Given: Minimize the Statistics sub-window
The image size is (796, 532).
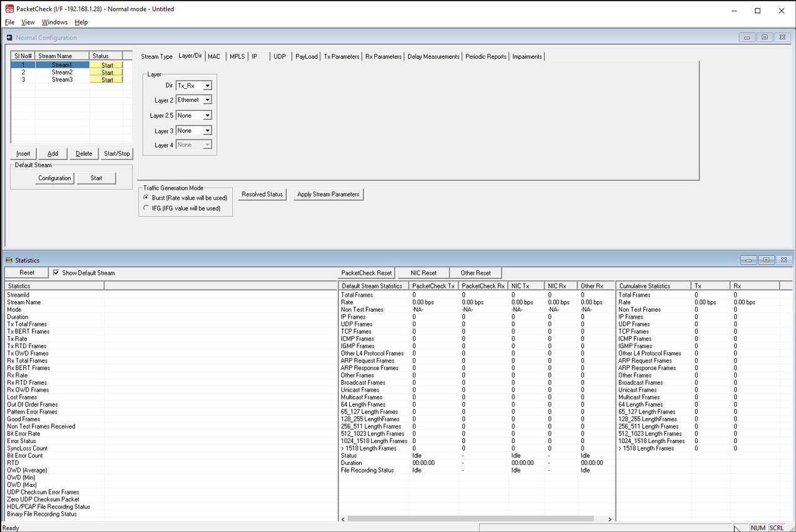Looking at the screenshot, I should click(x=748, y=260).
